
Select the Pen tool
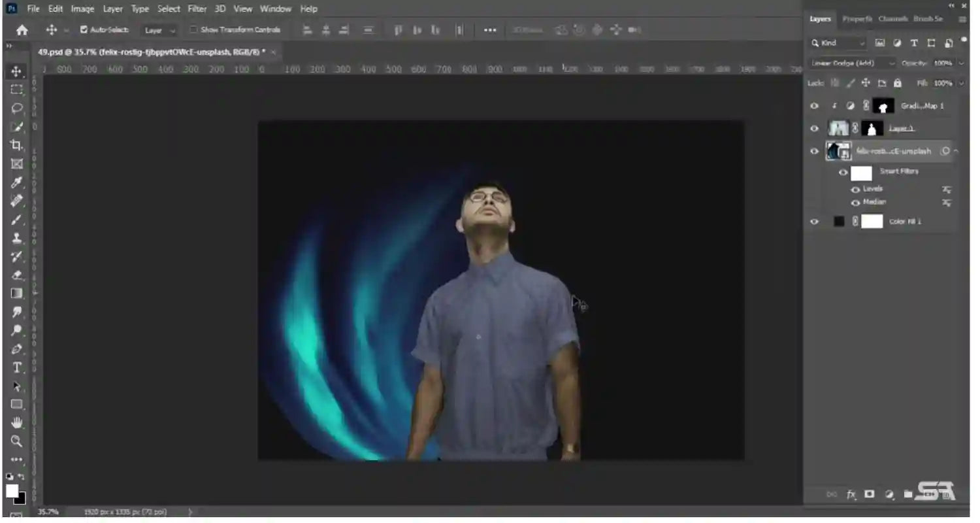coord(17,349)
